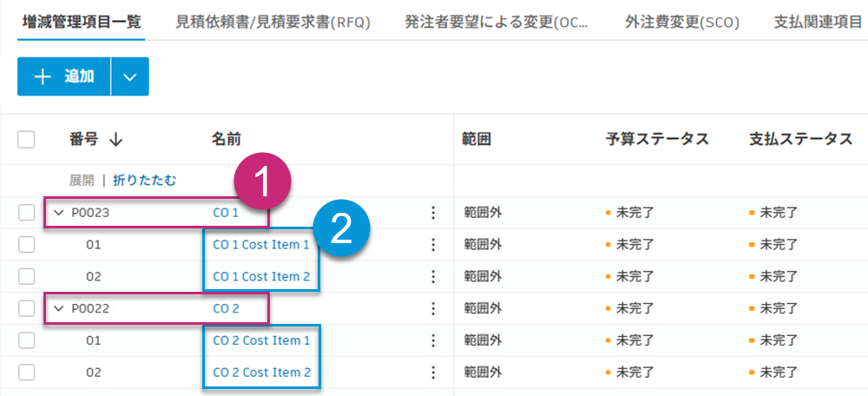Click the 予算ステータス column header

(657, 139)
